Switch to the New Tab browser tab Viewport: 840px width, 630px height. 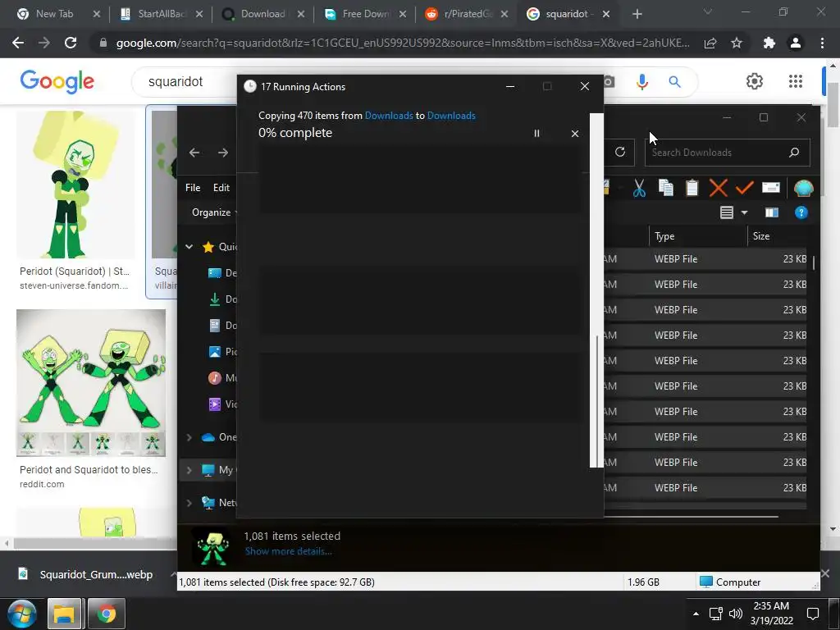(53, 14)
